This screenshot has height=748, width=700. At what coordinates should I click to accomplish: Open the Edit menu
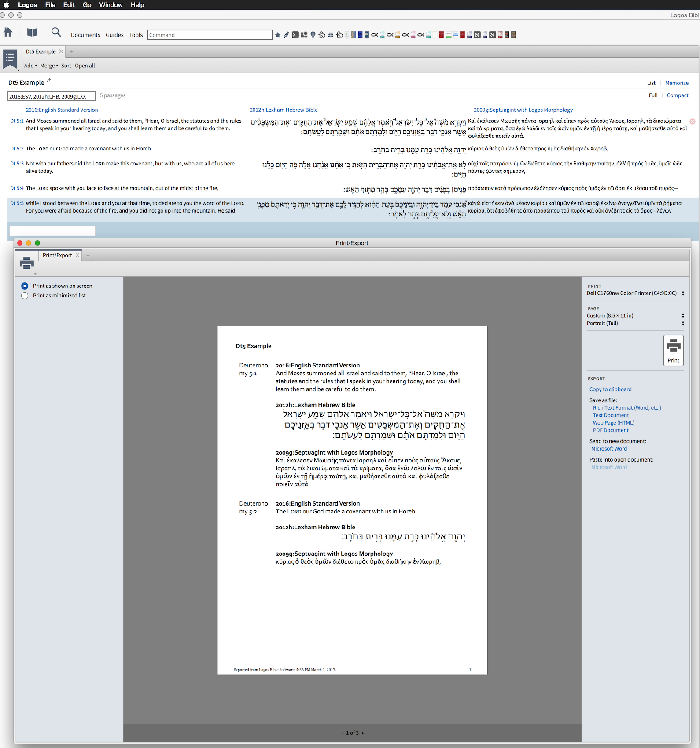pos(69,5)
